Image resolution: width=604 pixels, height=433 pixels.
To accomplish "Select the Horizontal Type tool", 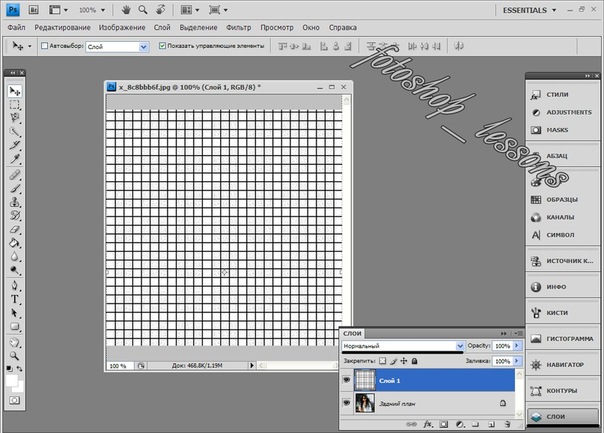I will [15, 298].
